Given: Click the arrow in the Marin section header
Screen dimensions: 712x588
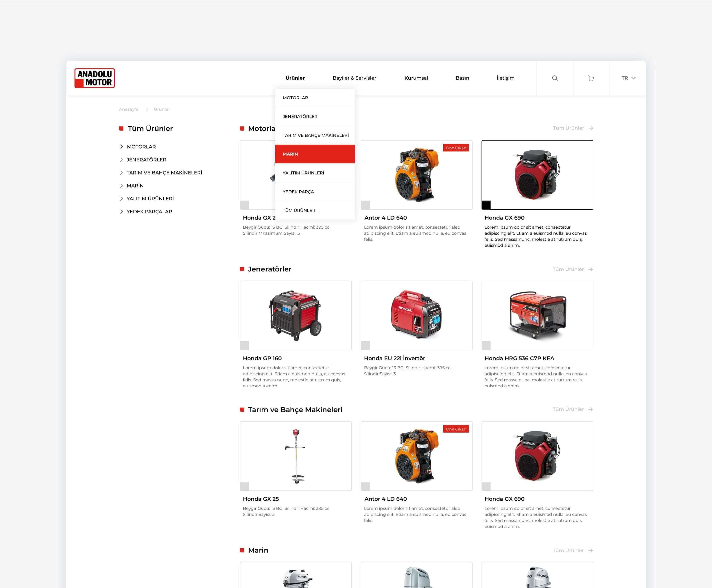Looking at the screenshot, I should pyautogui.click(x=591, y=550).
